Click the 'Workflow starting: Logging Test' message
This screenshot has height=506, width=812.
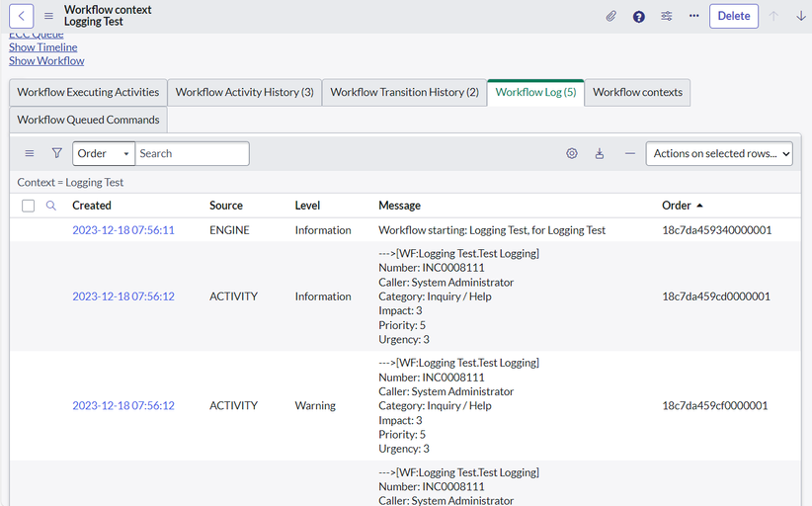pos(492,230)
